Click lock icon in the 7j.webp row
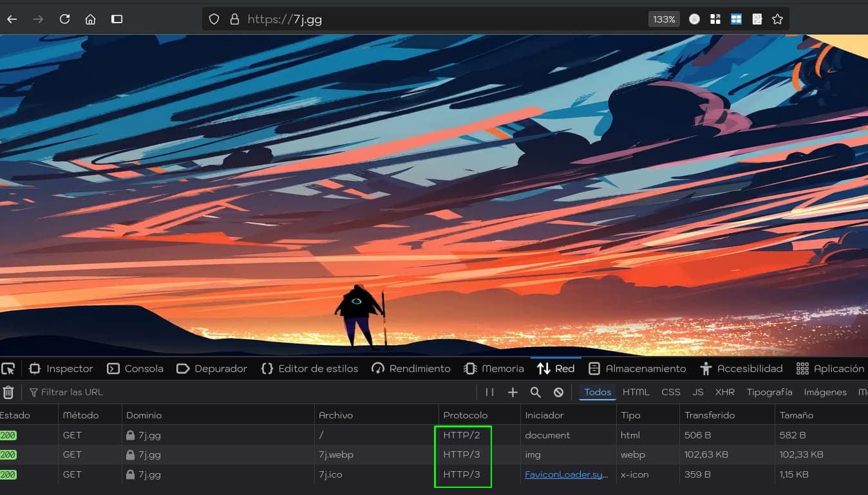 (x=131, y=454)
